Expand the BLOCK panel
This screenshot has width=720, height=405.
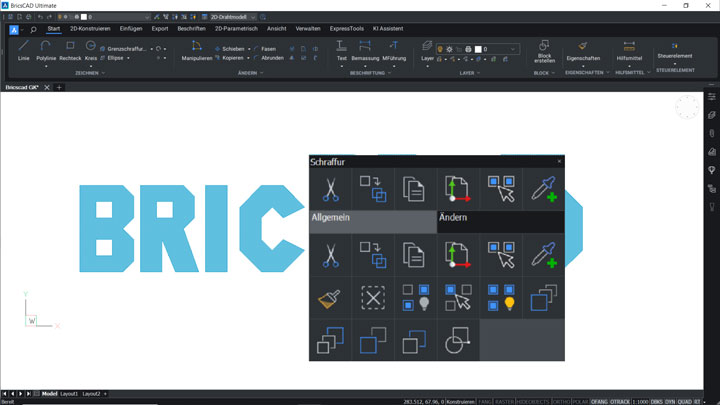tap(544, 73)
